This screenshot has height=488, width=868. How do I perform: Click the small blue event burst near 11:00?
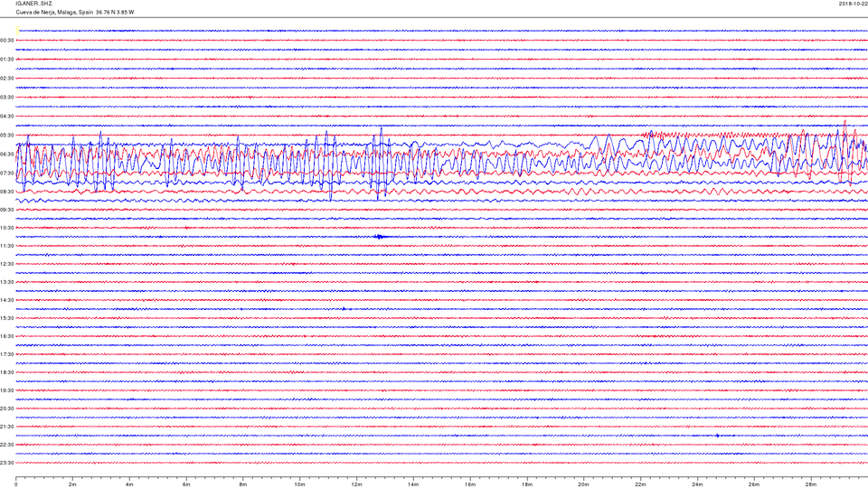pyautogui.click(x=379, y=237)
